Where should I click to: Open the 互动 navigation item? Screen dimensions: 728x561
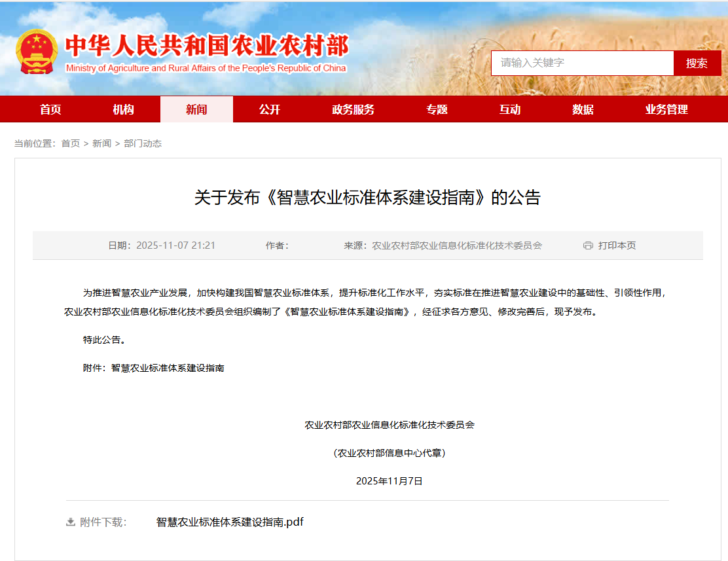pos(510,109)
